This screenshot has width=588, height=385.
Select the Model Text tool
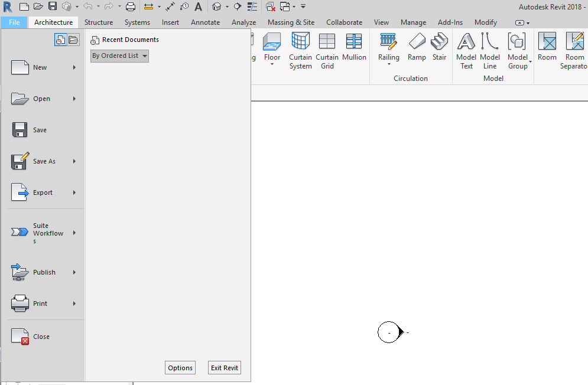[x=466, y=51]
